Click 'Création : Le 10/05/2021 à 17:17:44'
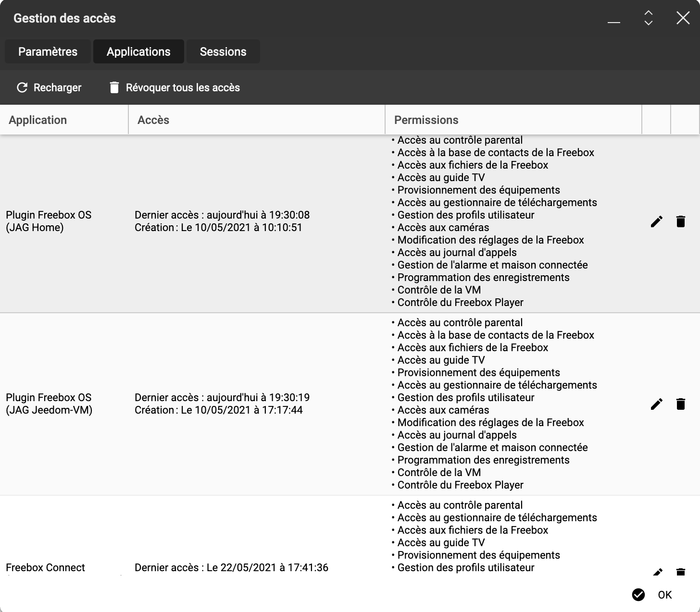This screenshot has height=612, width=700. click(219, 410)
